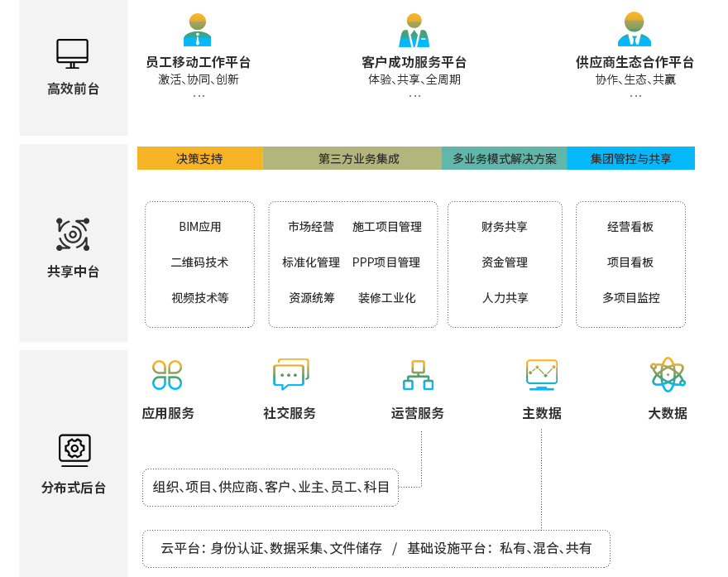
Task: Select the 供应商生态合作平台 supplier avatar icon
Action: [635, 30]
